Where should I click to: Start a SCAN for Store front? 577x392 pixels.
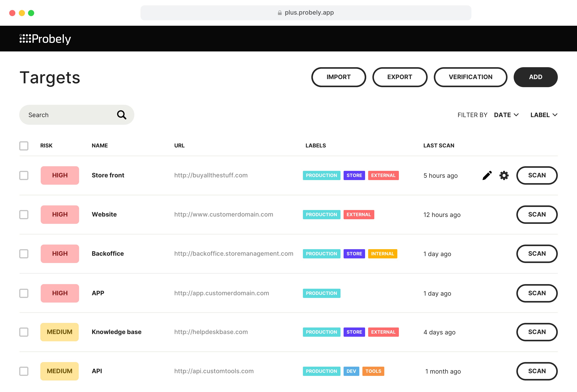[x=537, y=175]
